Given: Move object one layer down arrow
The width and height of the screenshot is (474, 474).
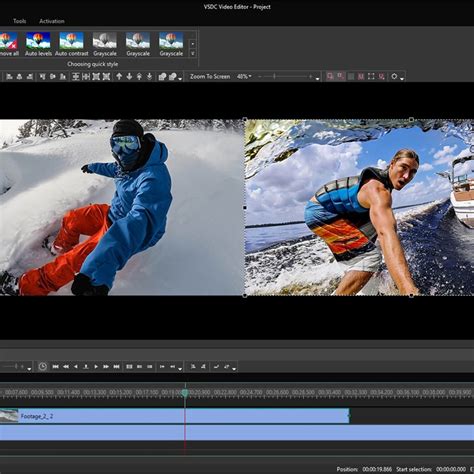Looking at the screenshot, I should 129,77.
